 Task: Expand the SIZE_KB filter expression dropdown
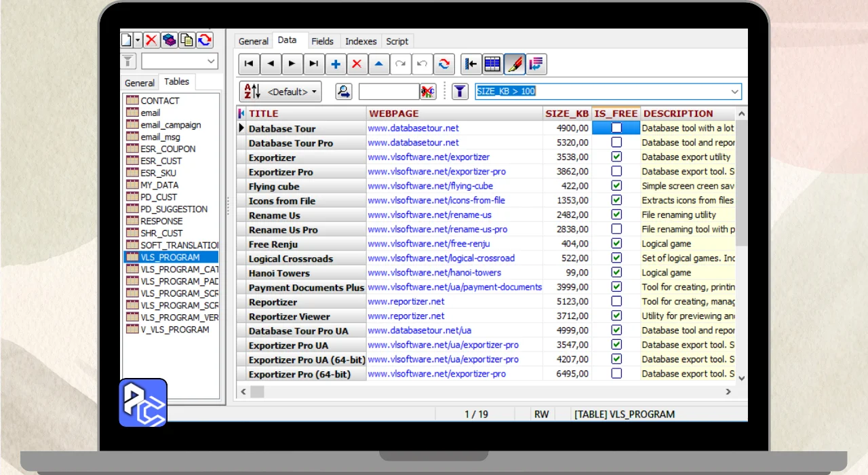[734, 92]
